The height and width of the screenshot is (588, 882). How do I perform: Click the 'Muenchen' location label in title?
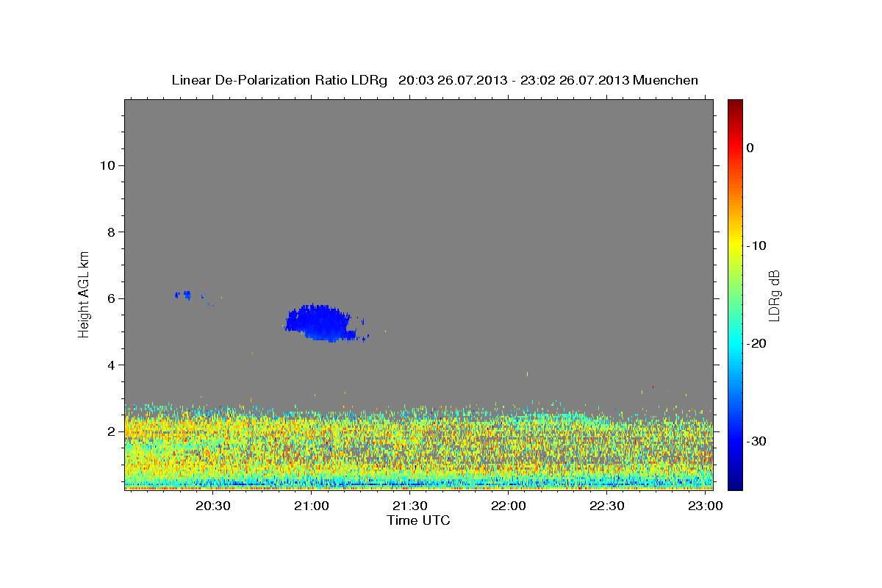click(x=667, y=80)
